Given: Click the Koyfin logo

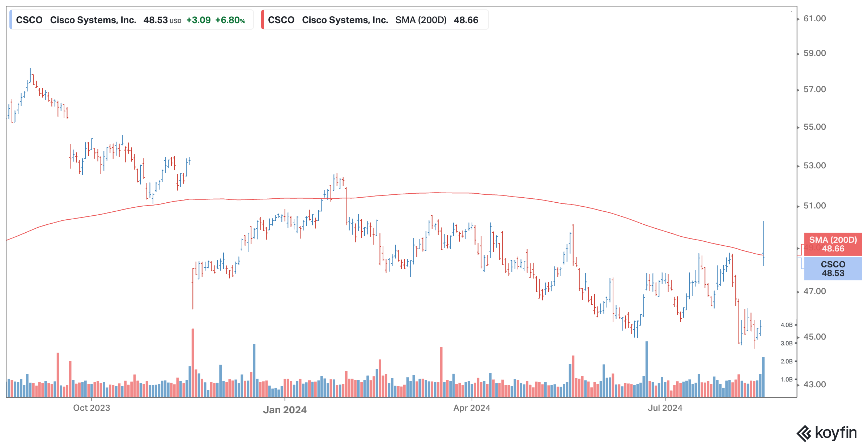Looking at the screenshot, I should click(x=827, y=433).
